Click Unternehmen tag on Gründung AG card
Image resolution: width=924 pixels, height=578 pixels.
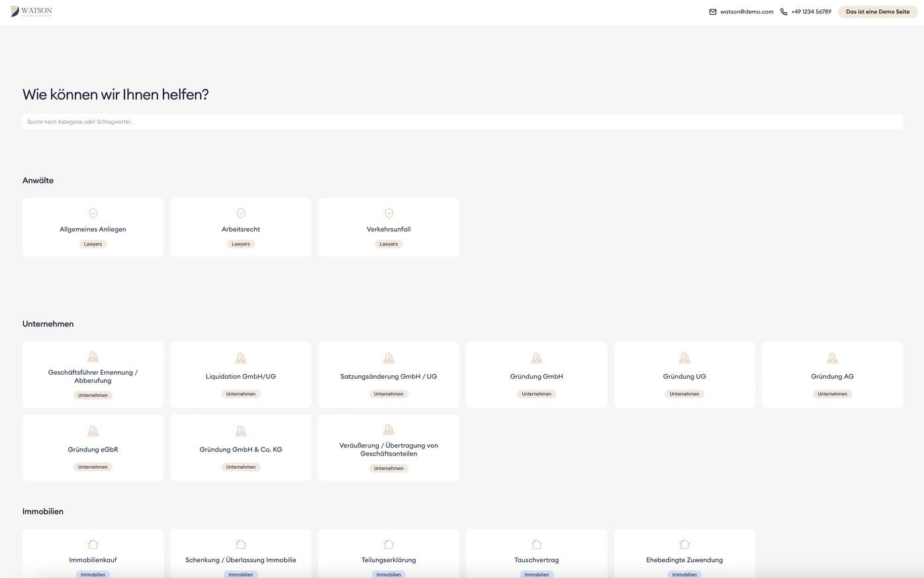pyautogui.click(x=833, y=394)
